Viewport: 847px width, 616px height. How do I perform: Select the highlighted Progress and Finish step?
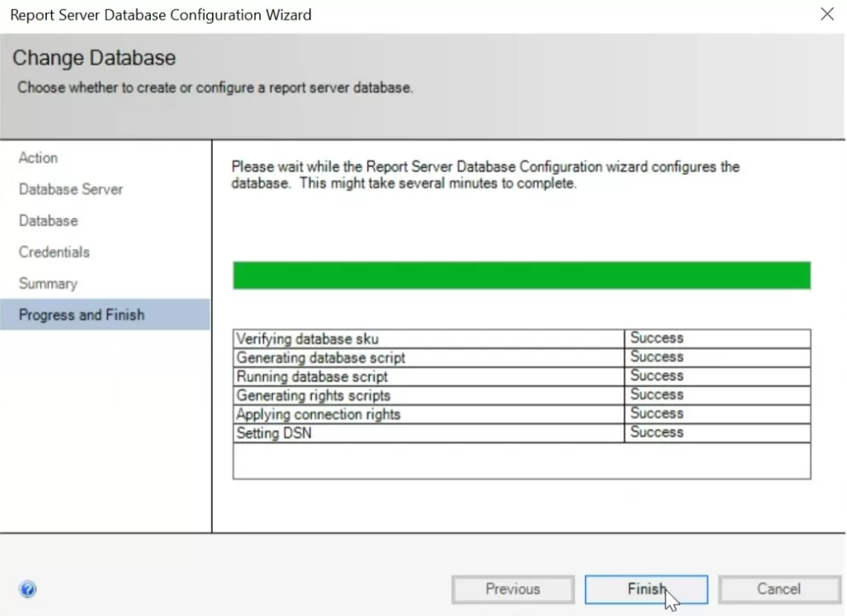pyautogui.click(x=81, y=314)
